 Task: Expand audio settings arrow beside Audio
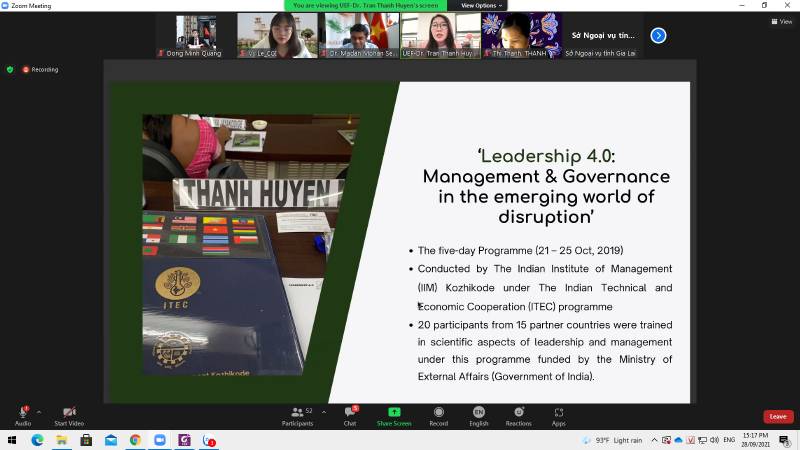(x=39, y=410)
